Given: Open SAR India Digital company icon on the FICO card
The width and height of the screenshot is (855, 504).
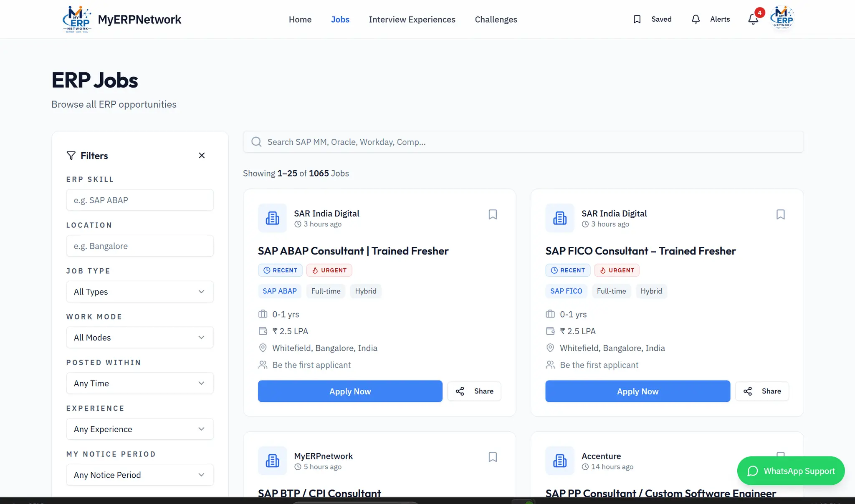Looking at the screenshot, I should 560,218.
